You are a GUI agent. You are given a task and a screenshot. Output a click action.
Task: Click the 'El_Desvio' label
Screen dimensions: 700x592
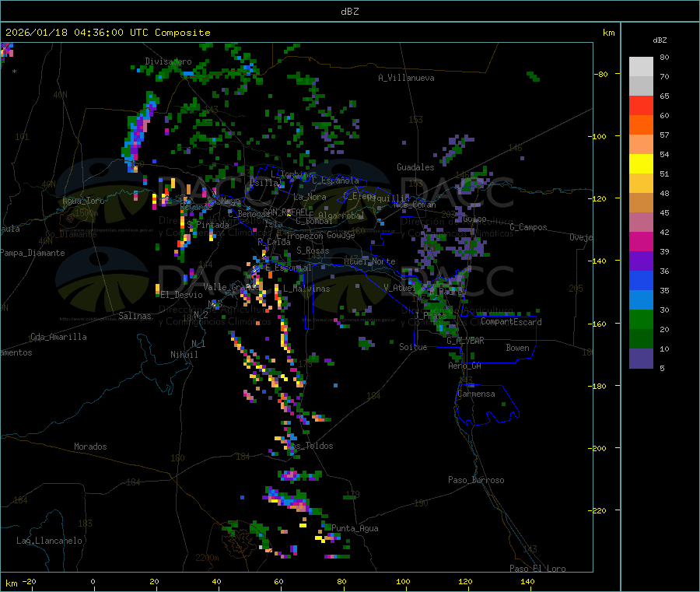click(181, 295)
